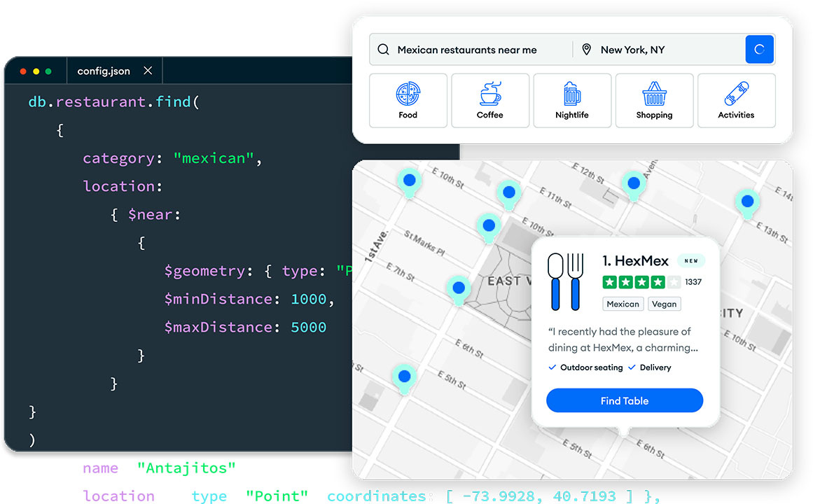Click the 'location:' code line in the query
The image size is (813, 504).
pyautogui.click(x=123, y=186)
